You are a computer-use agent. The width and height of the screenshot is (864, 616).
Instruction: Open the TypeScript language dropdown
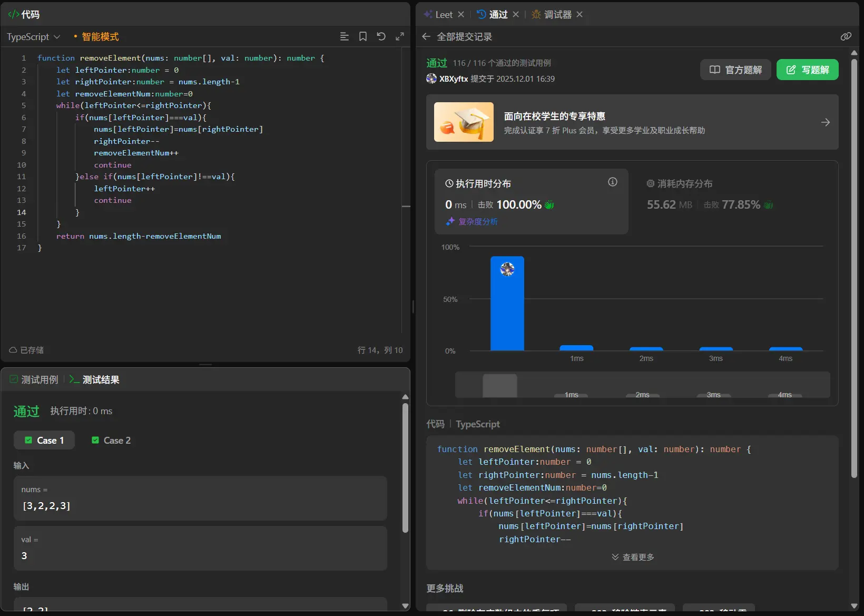click(x=33, y=37)
